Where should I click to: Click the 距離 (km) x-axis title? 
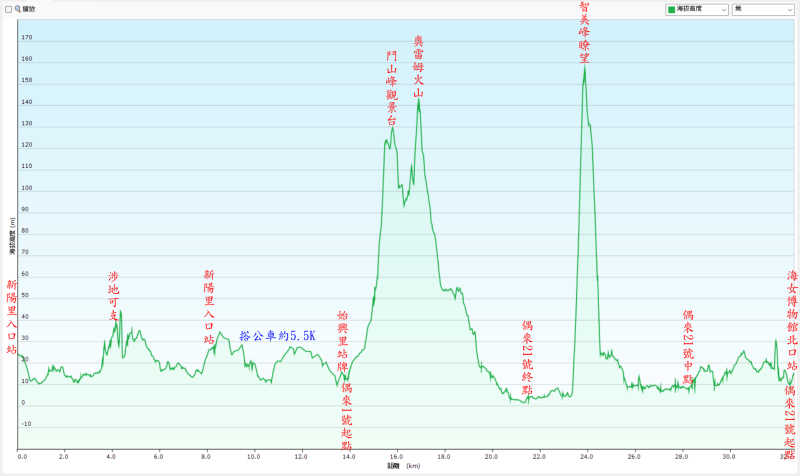pos(404,466)
